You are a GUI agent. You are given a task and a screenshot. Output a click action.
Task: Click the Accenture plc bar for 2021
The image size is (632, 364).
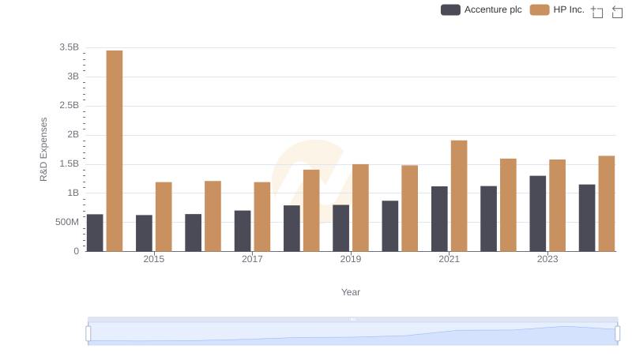439,219
